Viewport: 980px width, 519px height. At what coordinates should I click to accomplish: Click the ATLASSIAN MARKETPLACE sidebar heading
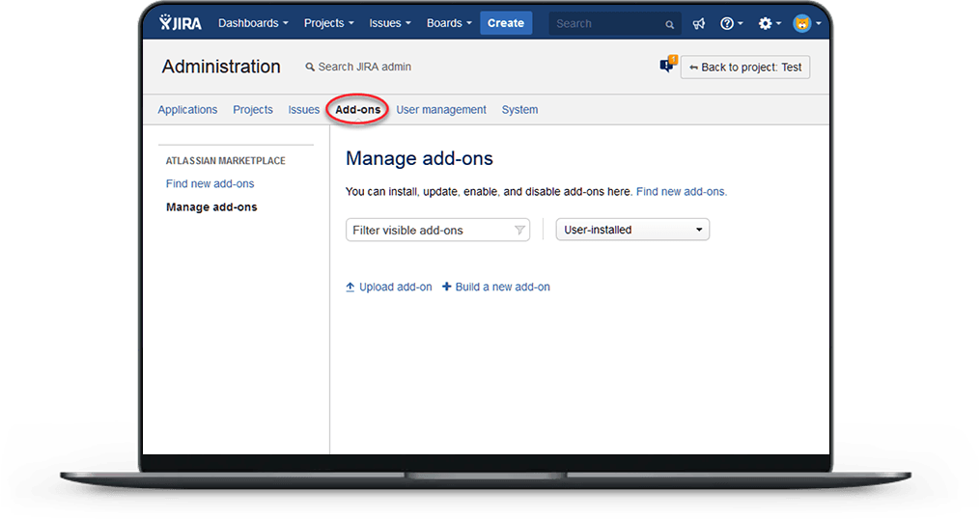click(226, 161)
